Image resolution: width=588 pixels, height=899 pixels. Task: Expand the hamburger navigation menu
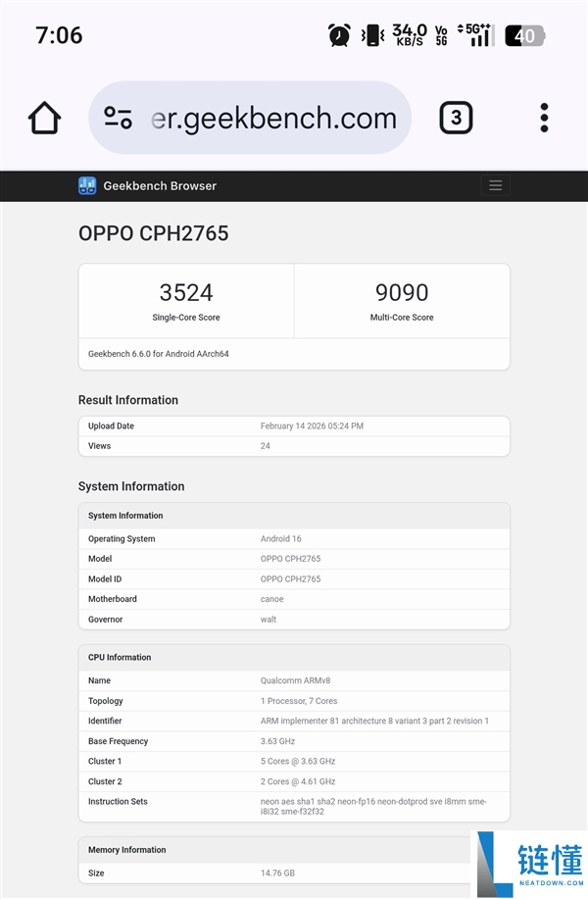496,185
